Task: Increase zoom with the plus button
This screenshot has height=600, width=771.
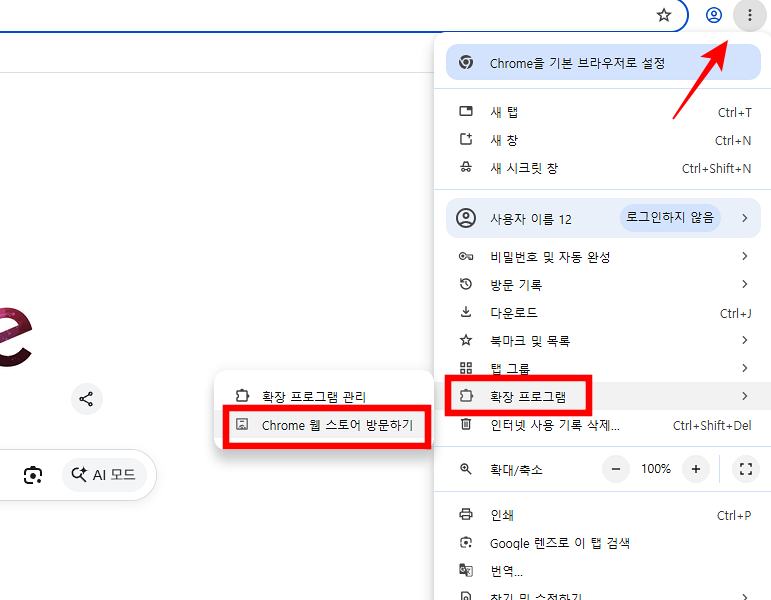Action: coord(695,469)
